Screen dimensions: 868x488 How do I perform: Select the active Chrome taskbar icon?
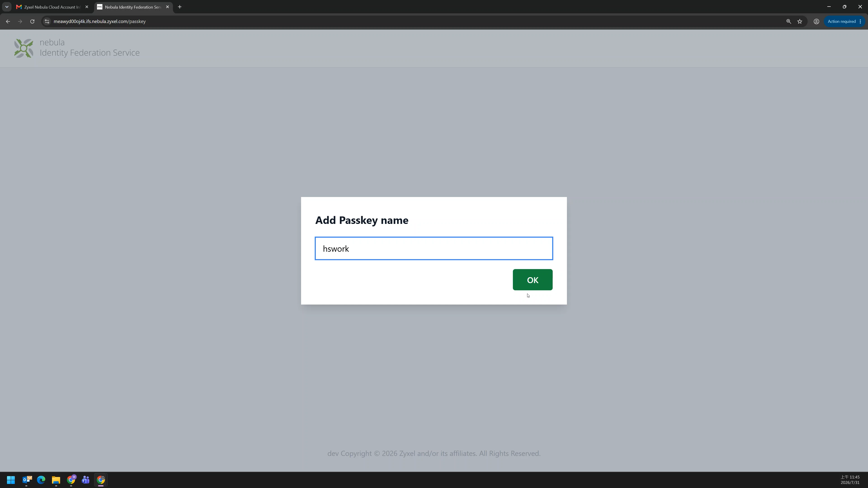pos(101,480)
